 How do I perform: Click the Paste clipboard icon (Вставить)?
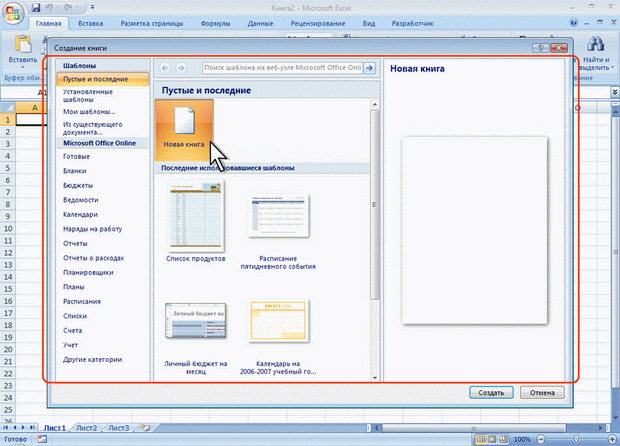(23, 44)
